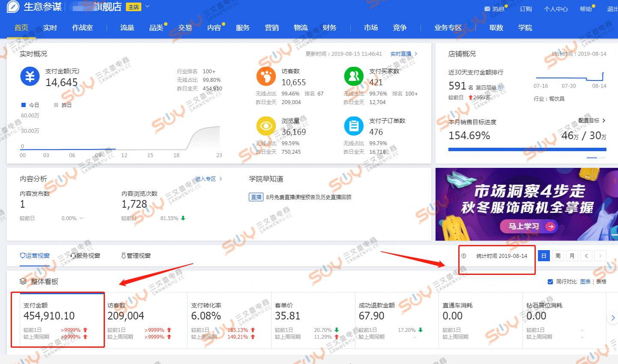Open the 财务 tab
This screenshot has height=364, width=618.
pyautogui.click(x=329, y=27)
